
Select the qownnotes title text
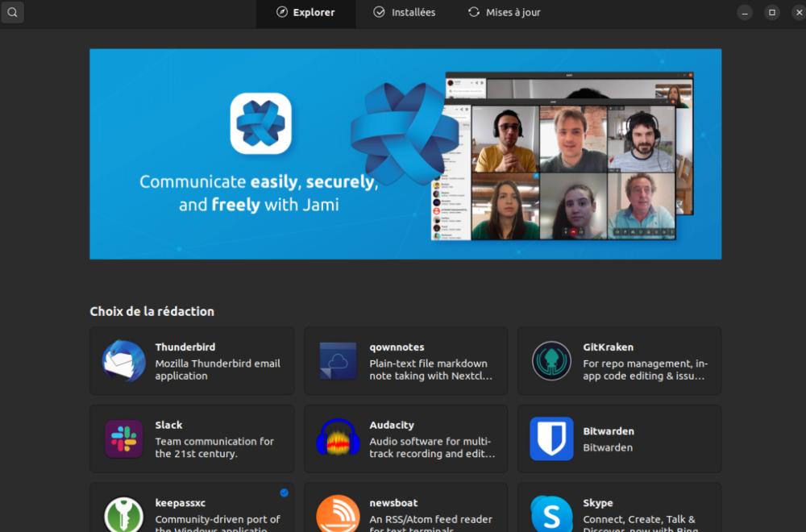(x=397, y=347)
